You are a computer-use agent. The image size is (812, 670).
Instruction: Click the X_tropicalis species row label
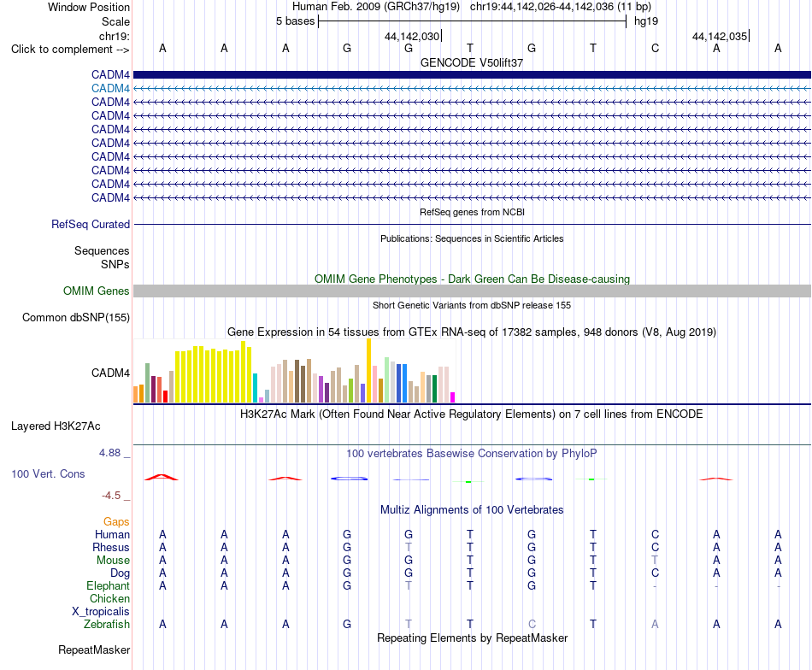(101, 612)
